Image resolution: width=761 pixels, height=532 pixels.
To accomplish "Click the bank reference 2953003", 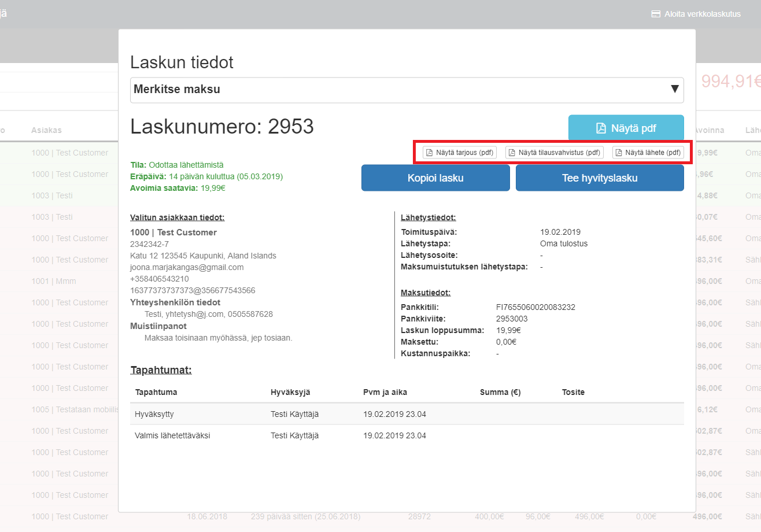I will pos(512,319).
